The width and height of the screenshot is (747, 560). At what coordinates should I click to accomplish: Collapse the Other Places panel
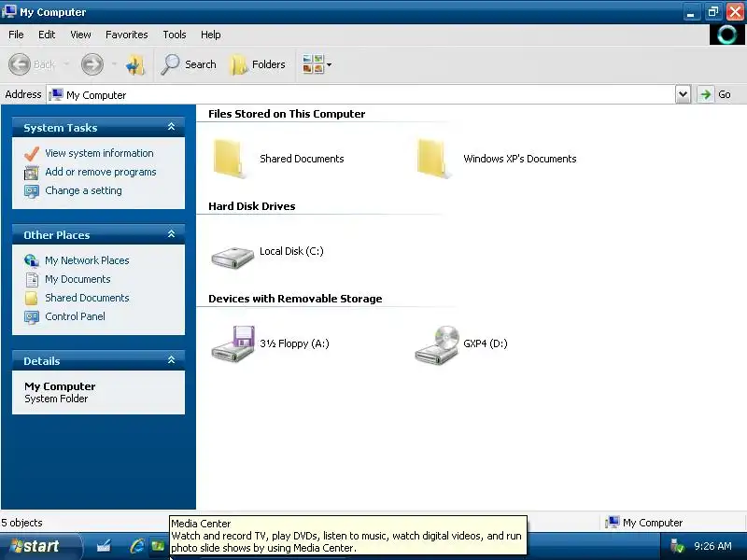(171, 234)
